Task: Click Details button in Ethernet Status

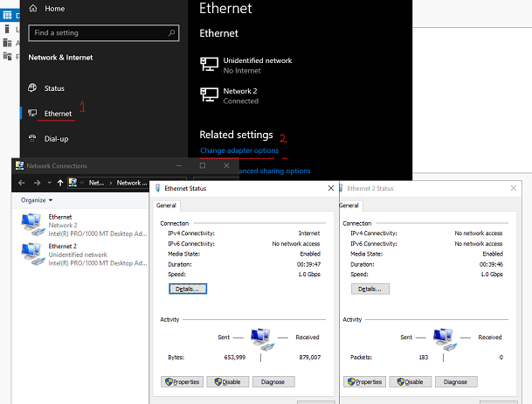Action: pyautogui.click(x=188, y=289)
